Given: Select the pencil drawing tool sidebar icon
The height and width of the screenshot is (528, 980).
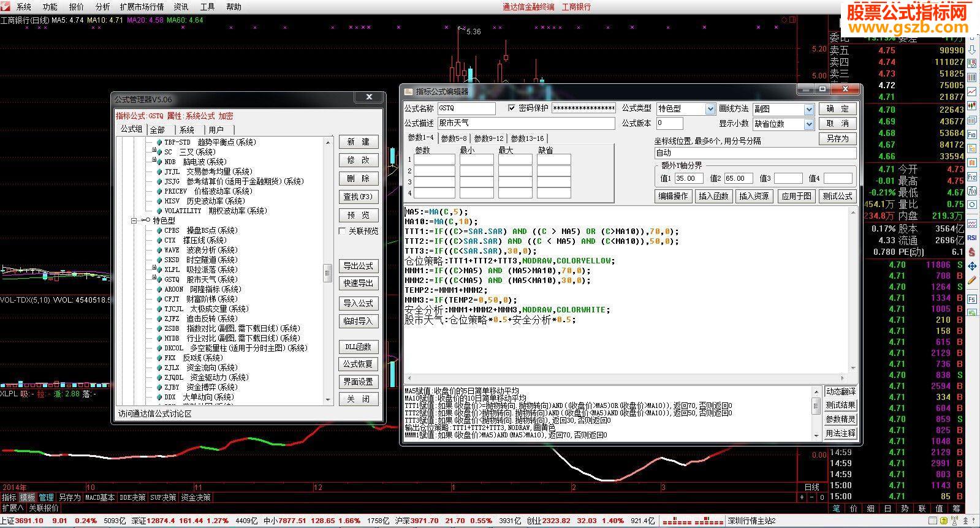Looking at the screenshot, I should pyautogui.click(x=972, y=279).
